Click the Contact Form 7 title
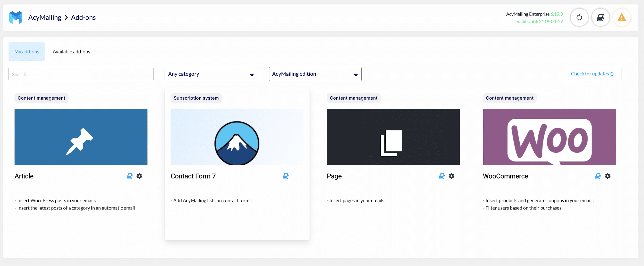644x266 pixels. tap(193, 176)
